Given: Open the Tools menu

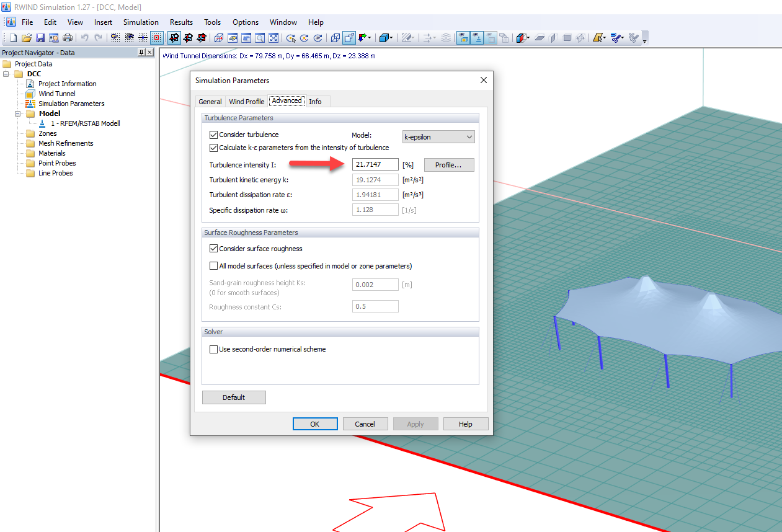Looking at the screenshot, I should [212, 22].
